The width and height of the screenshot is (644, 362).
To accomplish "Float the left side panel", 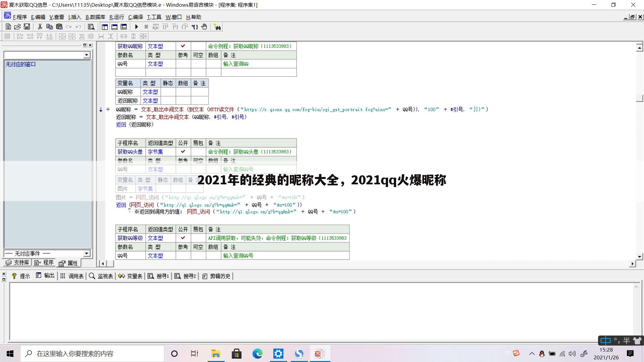I will (x=85, y=45).
